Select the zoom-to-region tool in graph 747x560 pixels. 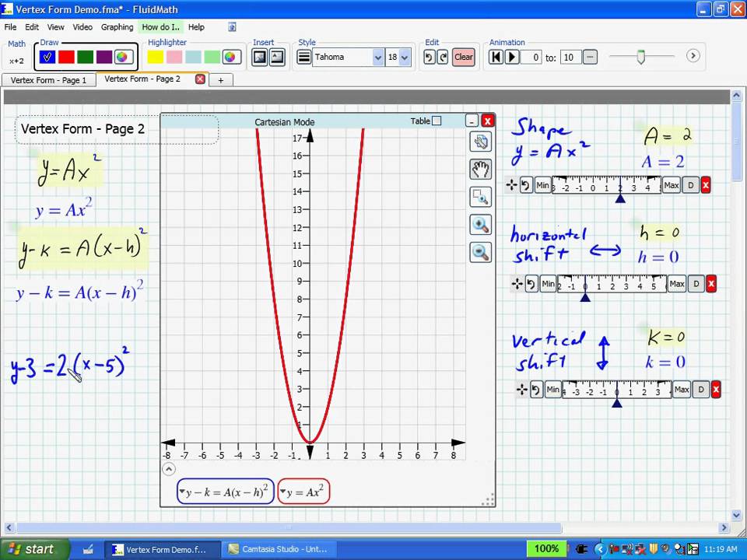(x=480, y=197)
